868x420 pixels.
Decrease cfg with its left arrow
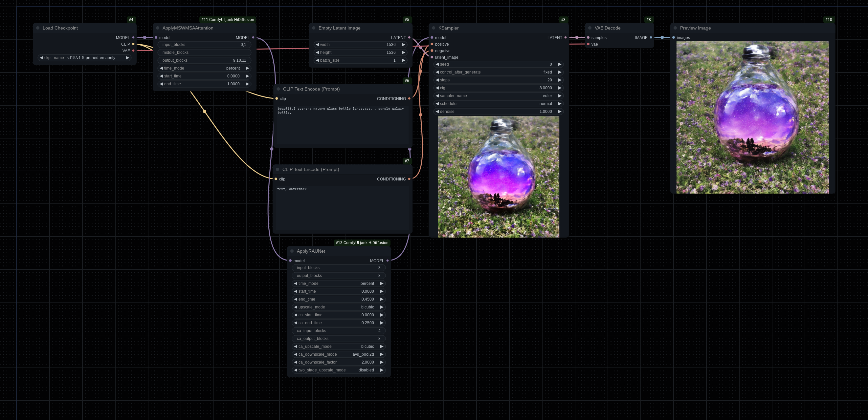(x=437, y=88)
